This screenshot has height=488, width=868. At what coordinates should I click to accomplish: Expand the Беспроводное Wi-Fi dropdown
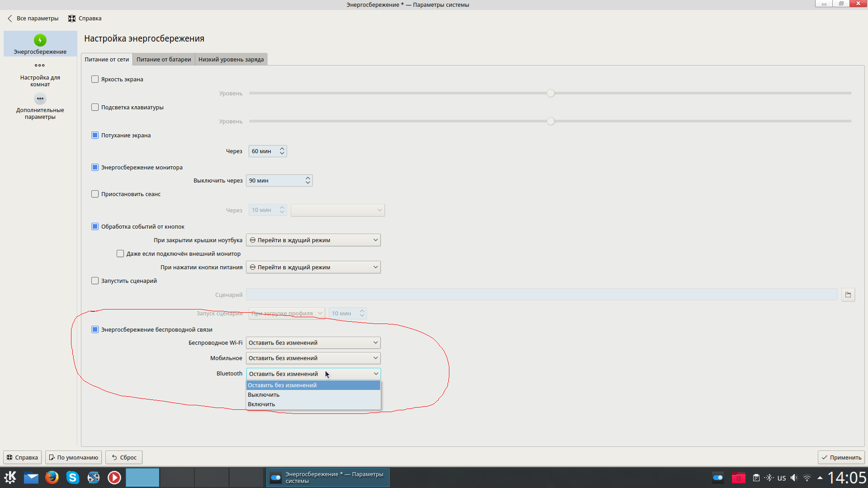pos(313,343)
